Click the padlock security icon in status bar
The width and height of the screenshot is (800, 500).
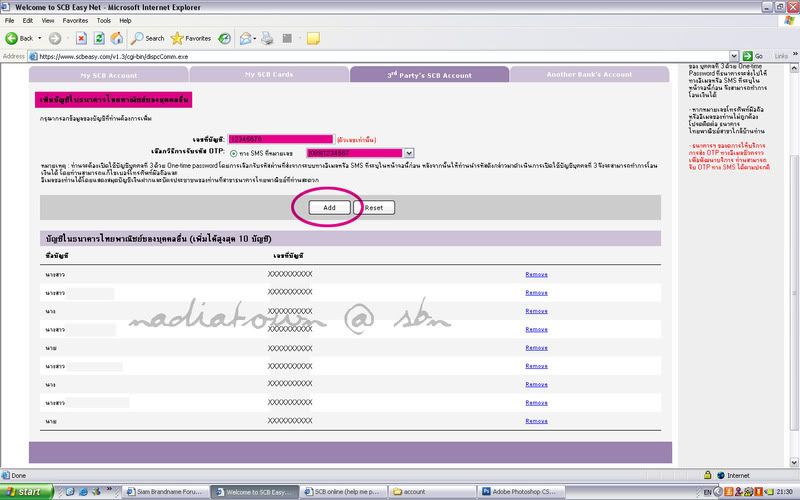[708, 475]
